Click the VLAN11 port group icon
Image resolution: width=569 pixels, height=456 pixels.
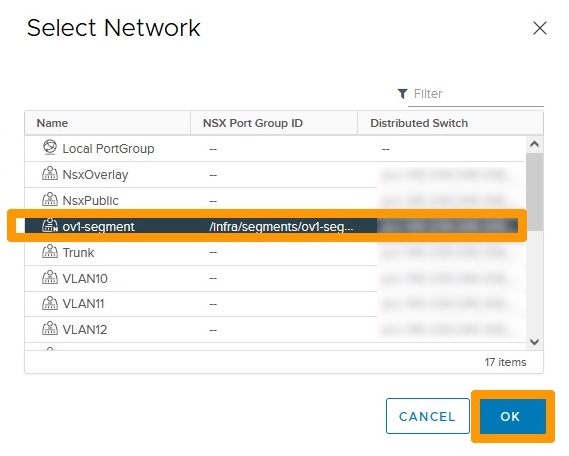(x=50, y=303)
